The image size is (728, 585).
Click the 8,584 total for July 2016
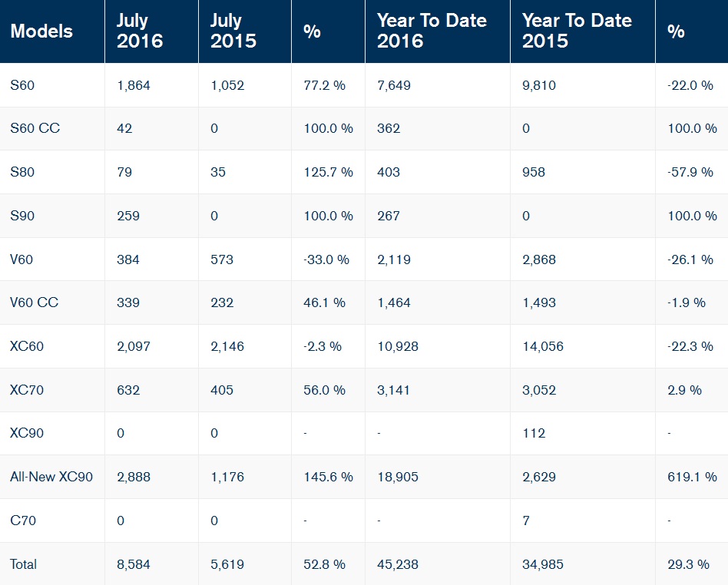click(134, 564)
